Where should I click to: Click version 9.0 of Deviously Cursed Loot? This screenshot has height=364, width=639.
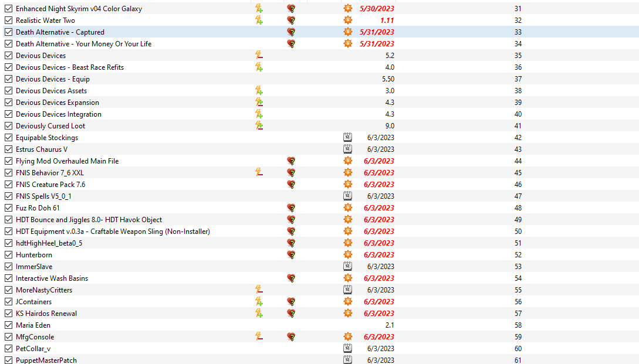tap(390, 126)
